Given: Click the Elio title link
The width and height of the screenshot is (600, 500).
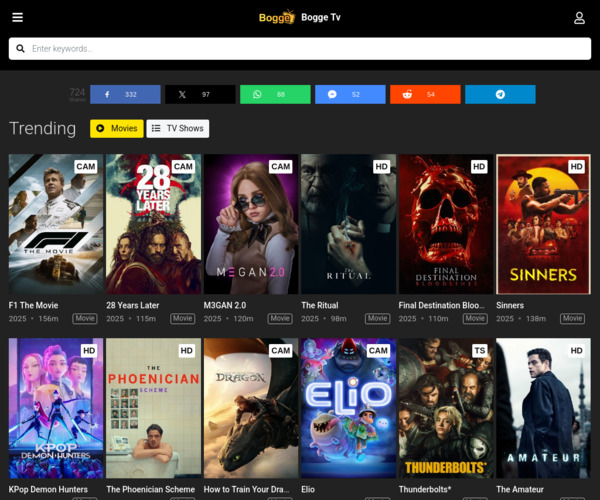Looking at the screenshot, I should tap(308, 489).
